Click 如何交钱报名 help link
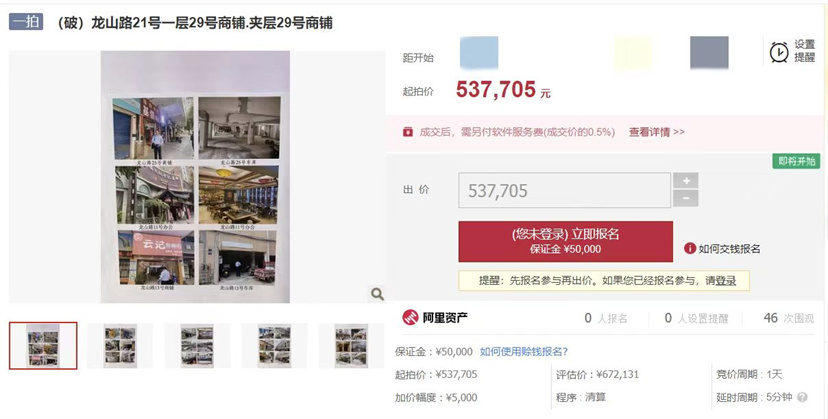828x419 pixels. point(729,248)
